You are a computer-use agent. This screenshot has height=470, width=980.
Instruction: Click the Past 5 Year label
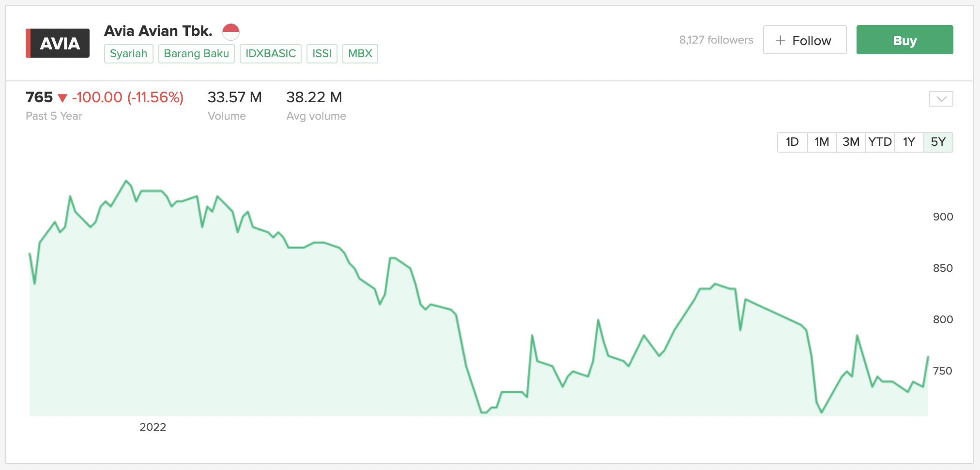(x=54, y=116)
